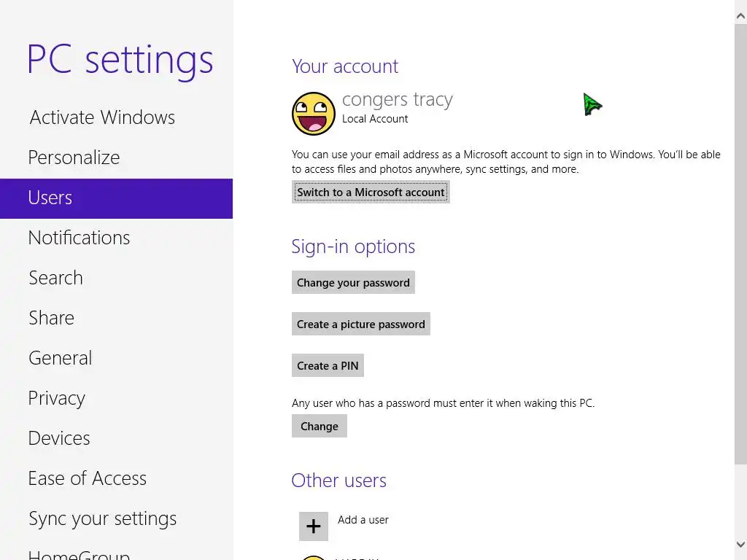Click the scrollbar up arrow

[741, 16]
